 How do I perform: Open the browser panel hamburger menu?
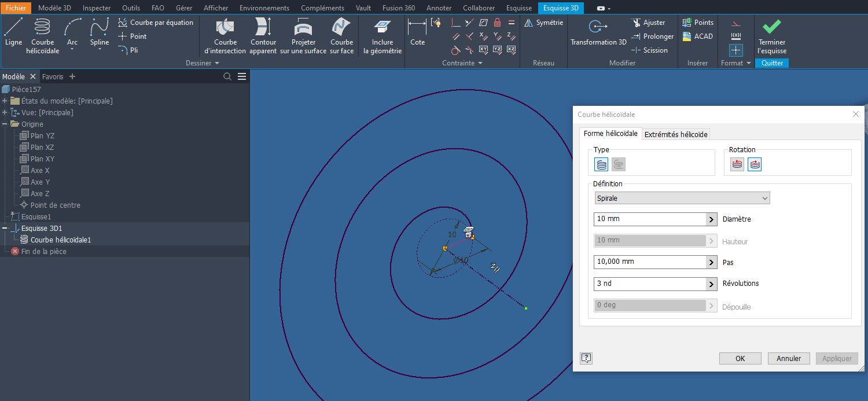(x=242, y=76)
